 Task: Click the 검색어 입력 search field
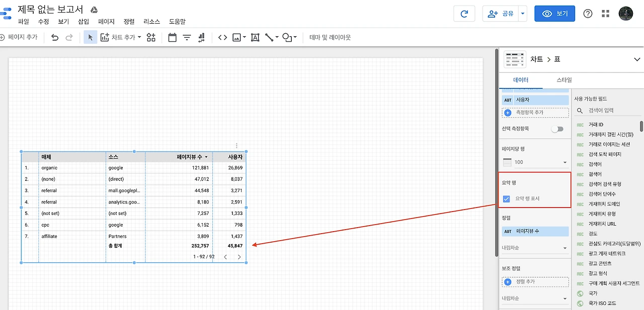[609, 111]
